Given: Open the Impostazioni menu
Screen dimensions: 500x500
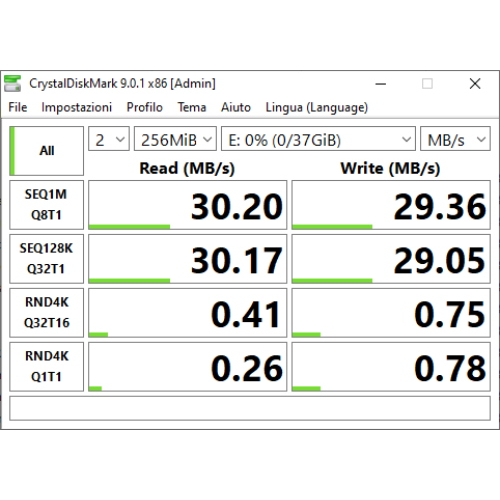Looking at the screenshot, I should coord(76,107).
